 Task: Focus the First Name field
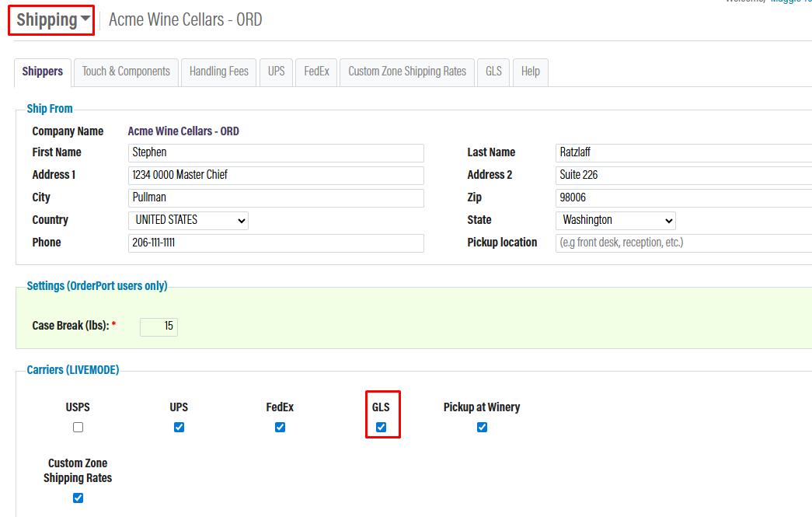276,153
